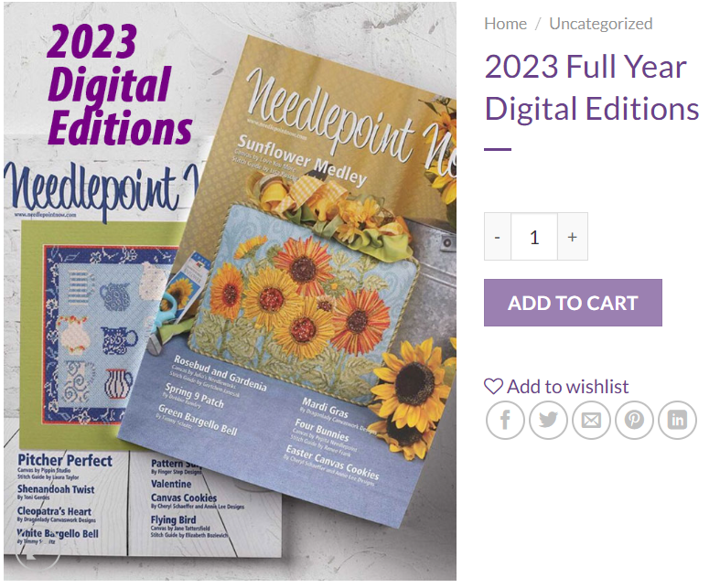Click the wishlist heart icon
Screen dimensions: 720x588
coord(494,387)
